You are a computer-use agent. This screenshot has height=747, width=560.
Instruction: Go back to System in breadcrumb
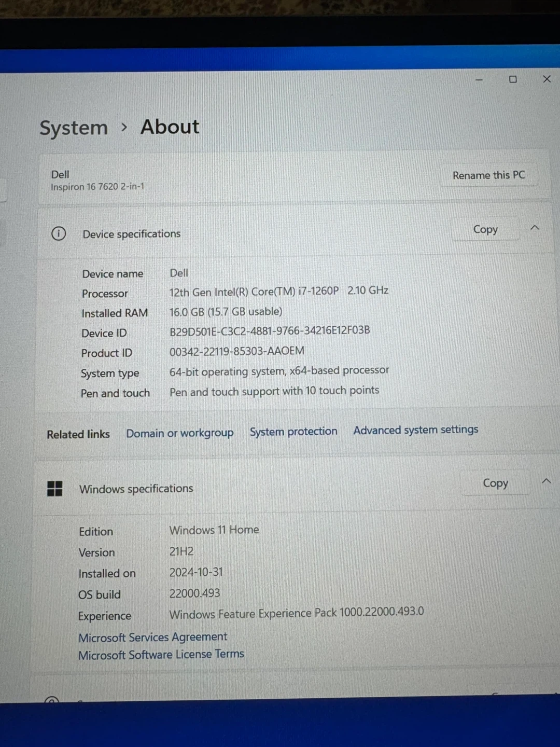click(x=74, y=128)
